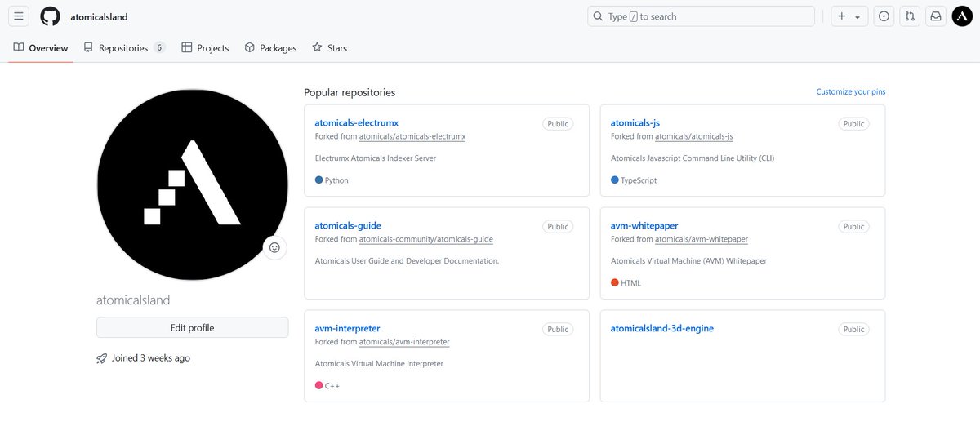This screenshot has height=426, width=980.
Task: Open the atomicals-electrumx repository
Action: tap(357, 123)
